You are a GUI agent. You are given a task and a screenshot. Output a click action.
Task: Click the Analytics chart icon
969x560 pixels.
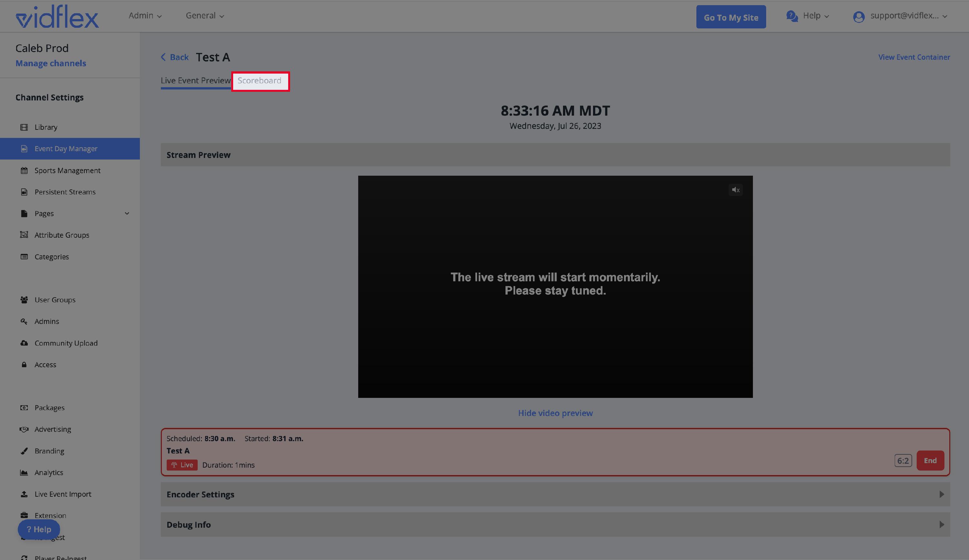(24, 472)
